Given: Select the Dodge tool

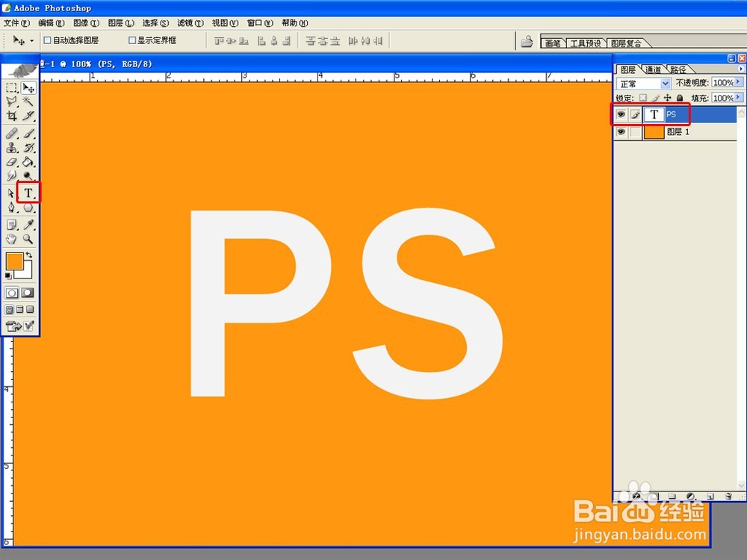Looking at the screenshot, I should [28, 175].
